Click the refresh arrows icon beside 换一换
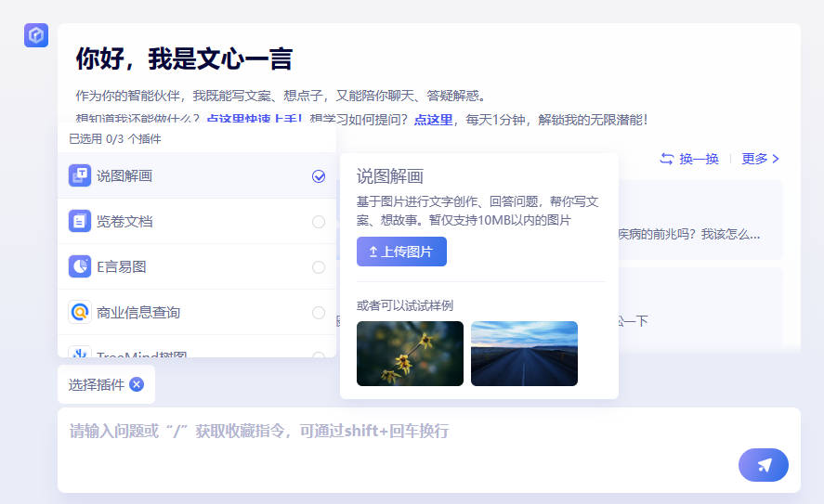Image resolution: width=824 pixels, height=504 pixels. 666,159
